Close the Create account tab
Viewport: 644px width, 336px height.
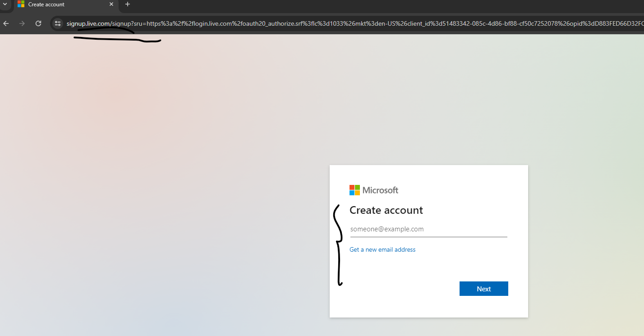tap(111, 4)
